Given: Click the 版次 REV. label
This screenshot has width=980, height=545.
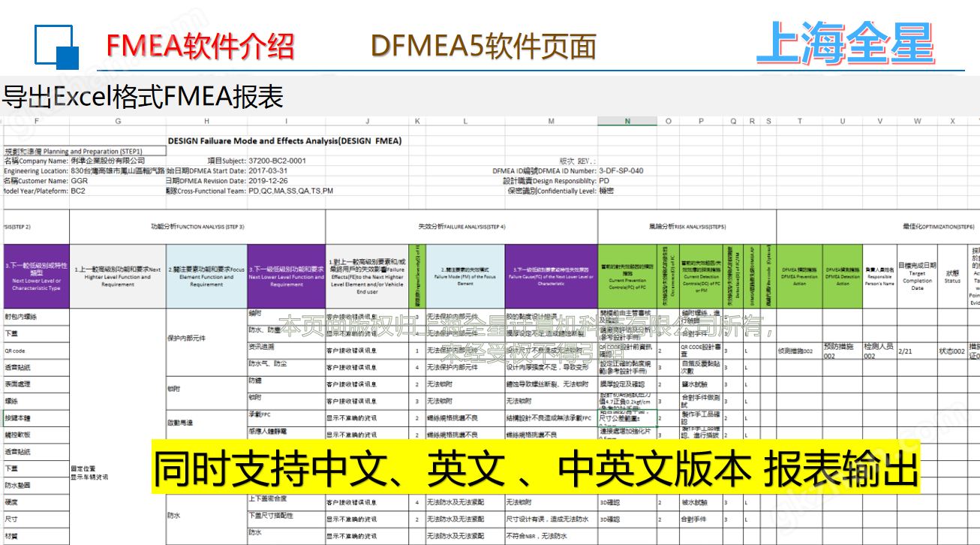Looking at the screenshot, I should 578,161.
